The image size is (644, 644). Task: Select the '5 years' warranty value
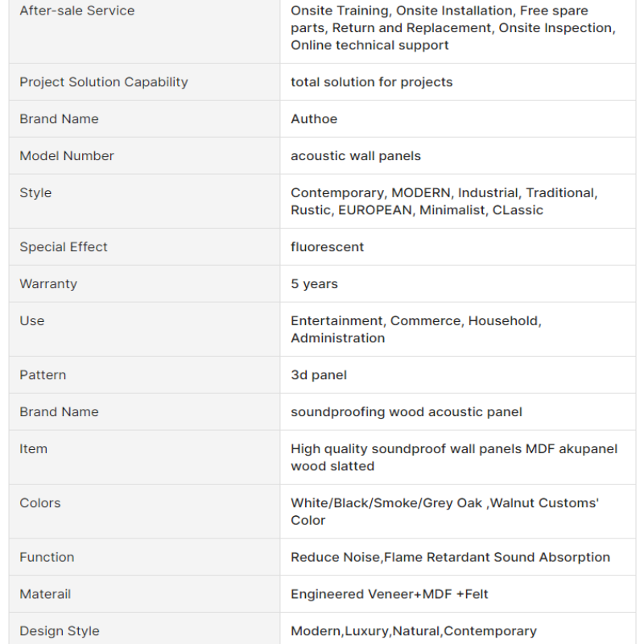coord(315,284)
